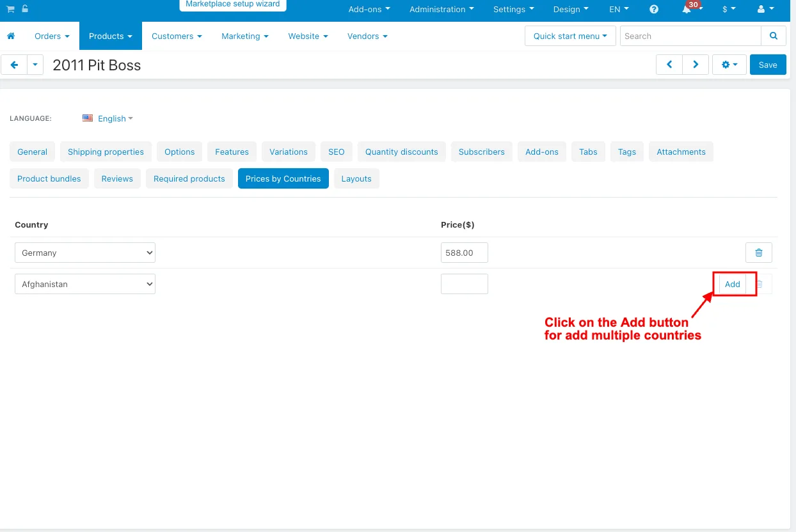The image size is (796, 532).
Task: Go to the home dashboard icon
Action: coord(10,36)
